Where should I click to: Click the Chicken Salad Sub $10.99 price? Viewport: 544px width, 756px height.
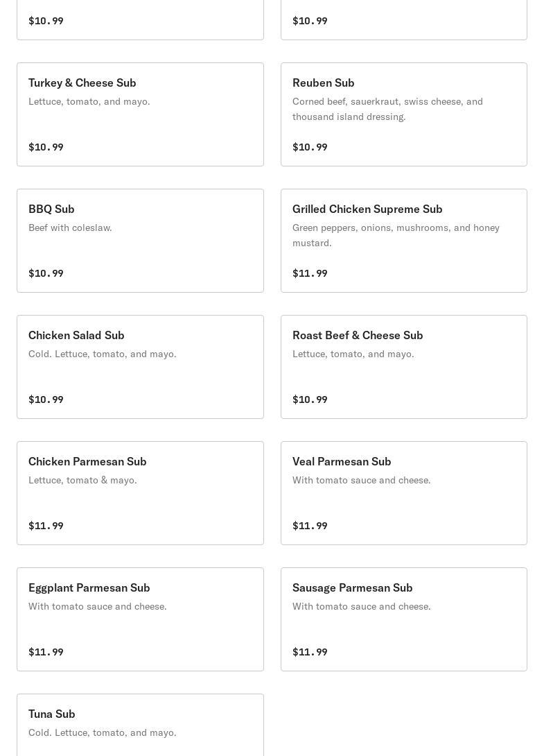coord(46,400)
